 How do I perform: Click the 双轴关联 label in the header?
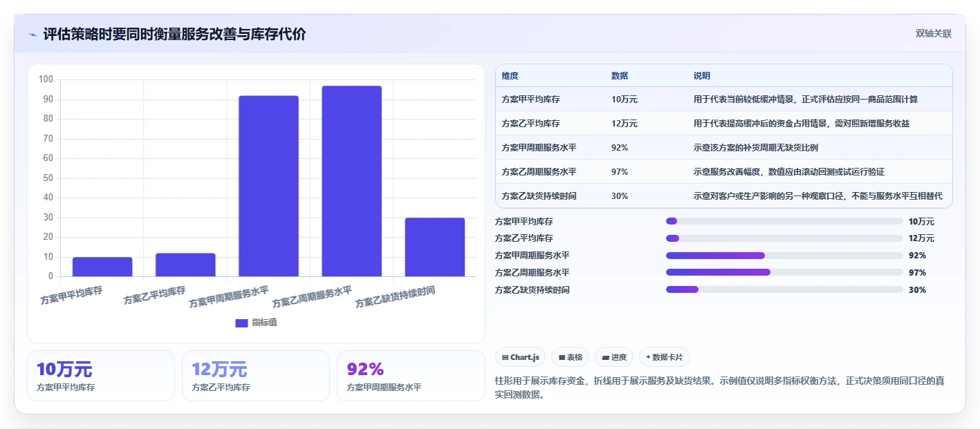point(934,34)
